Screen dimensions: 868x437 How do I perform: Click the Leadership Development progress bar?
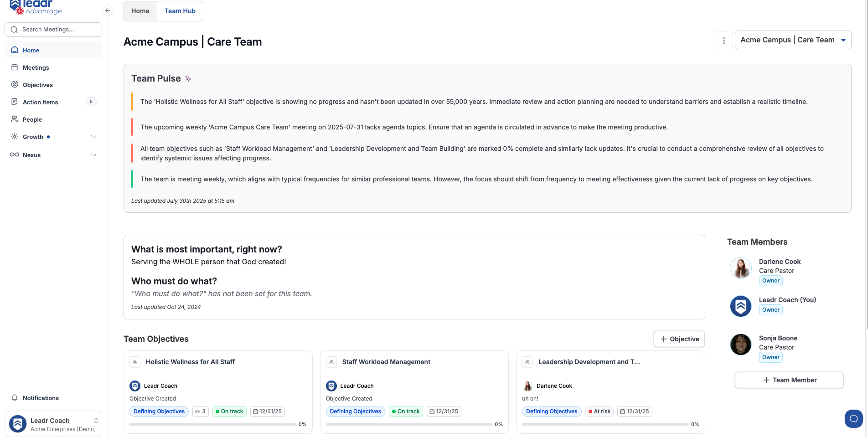tap(605, 424)
